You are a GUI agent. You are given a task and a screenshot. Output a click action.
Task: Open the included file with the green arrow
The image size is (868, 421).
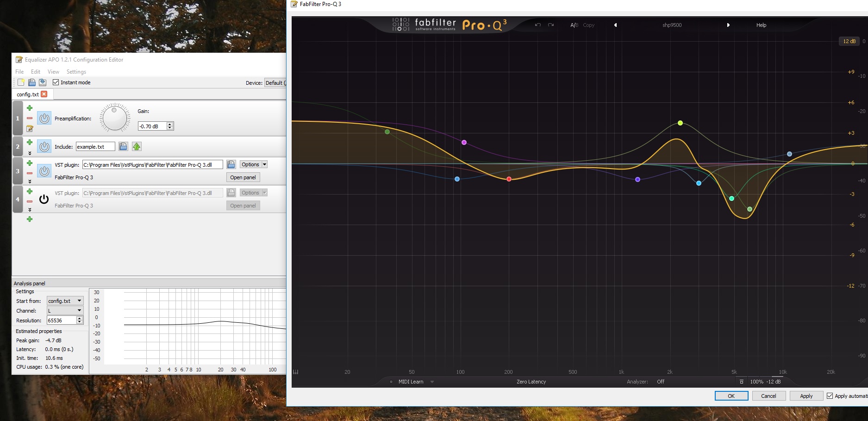click(137, 147)
